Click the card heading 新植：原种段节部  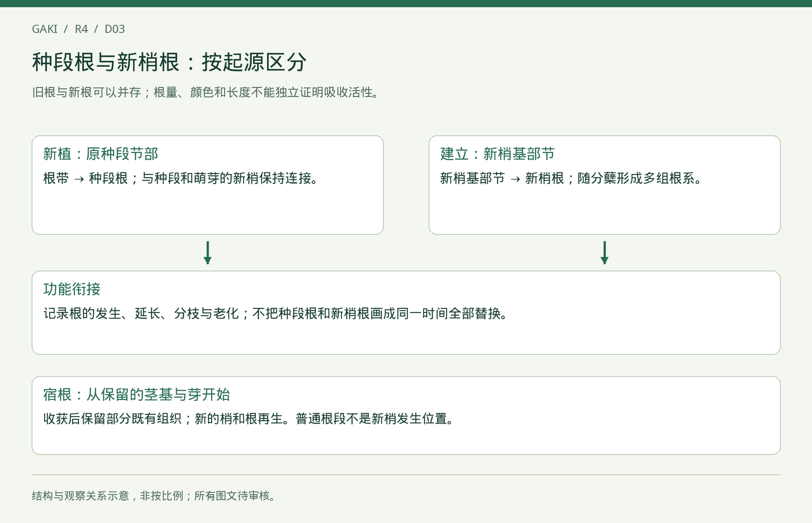click(x=100, y=154)
